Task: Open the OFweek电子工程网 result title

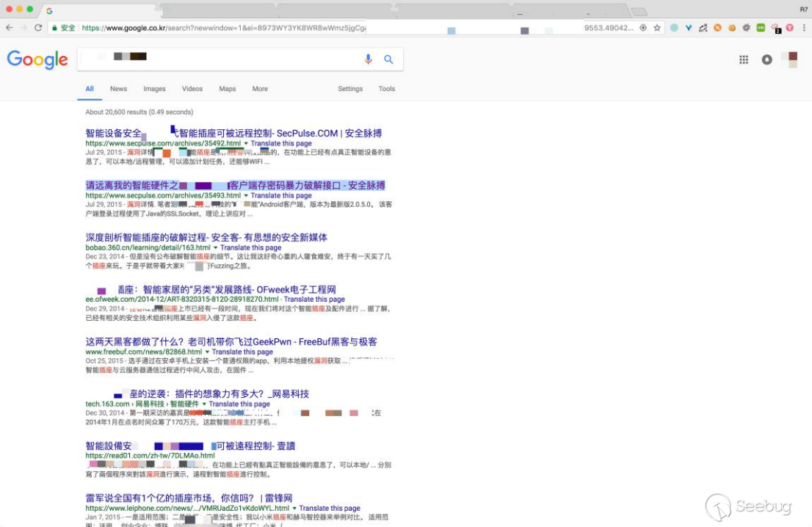Action: click(217, 290)
